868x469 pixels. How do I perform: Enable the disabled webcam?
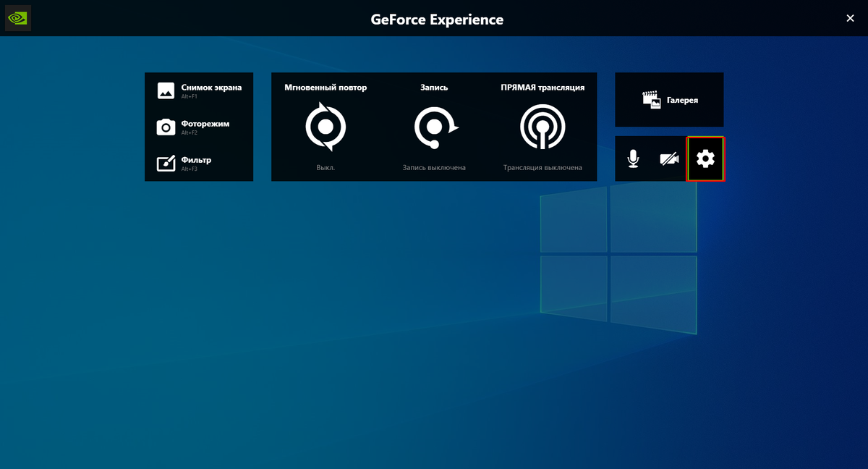pos(669,158)
